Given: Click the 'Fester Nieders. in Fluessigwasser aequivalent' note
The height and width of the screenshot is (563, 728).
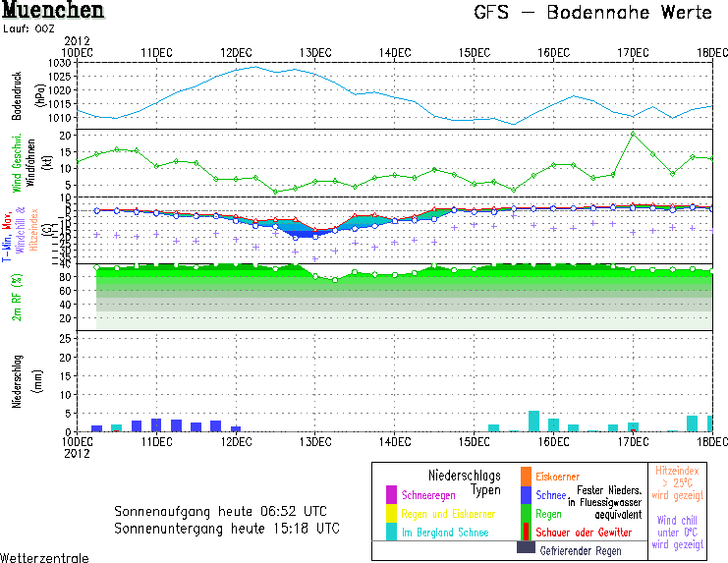Looking at the screenshot, I should click(x=605, y=503).
